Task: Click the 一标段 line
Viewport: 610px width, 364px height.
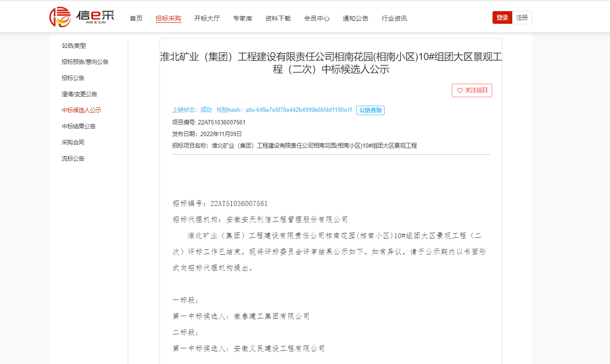Action: (186, 300)
